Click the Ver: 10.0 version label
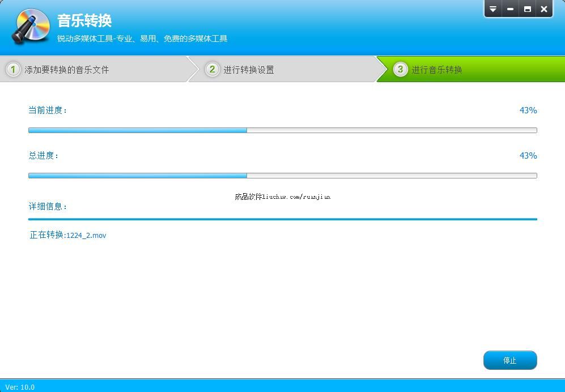Viewport: 565px width, 392px height. [x=20, y=387]
